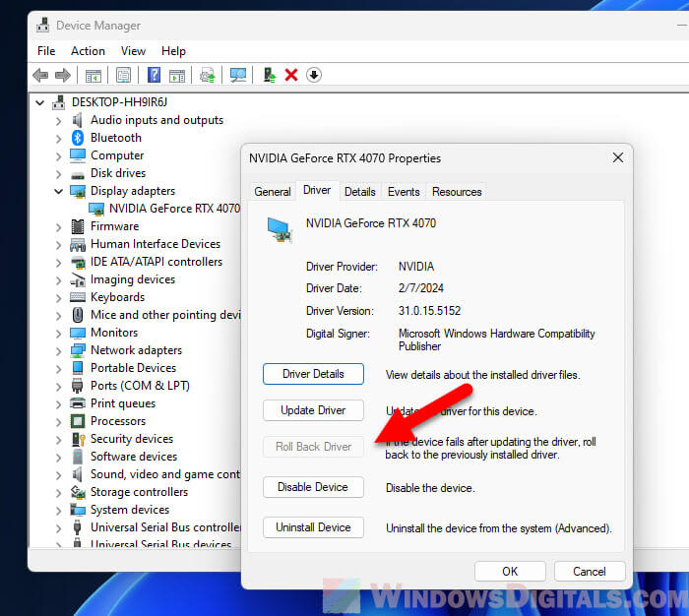Click Cancel in the Properties dialog
Screen dimensions: 689x616
[590, 571]
